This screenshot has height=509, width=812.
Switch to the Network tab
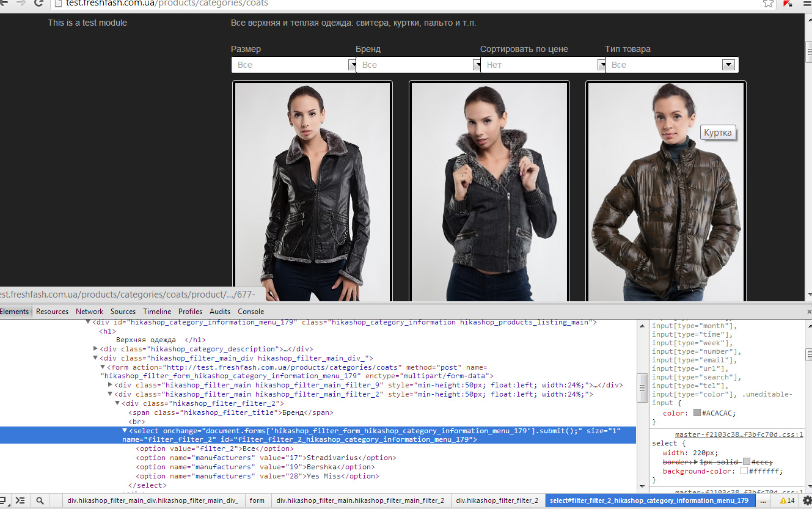[89, 312]
